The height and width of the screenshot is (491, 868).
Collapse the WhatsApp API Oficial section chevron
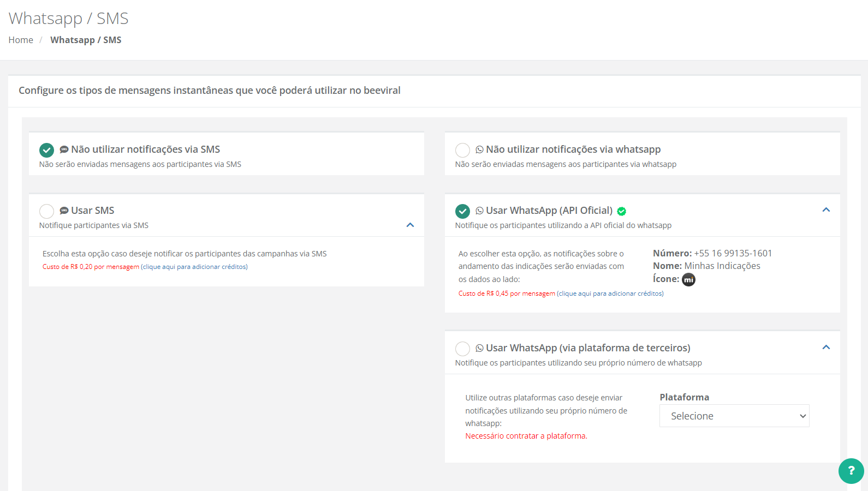826,209
